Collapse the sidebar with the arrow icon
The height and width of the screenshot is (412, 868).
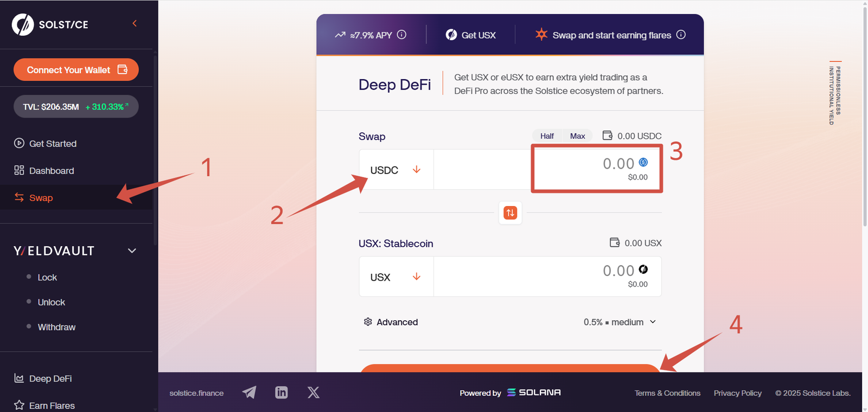[x=135, y=23]
